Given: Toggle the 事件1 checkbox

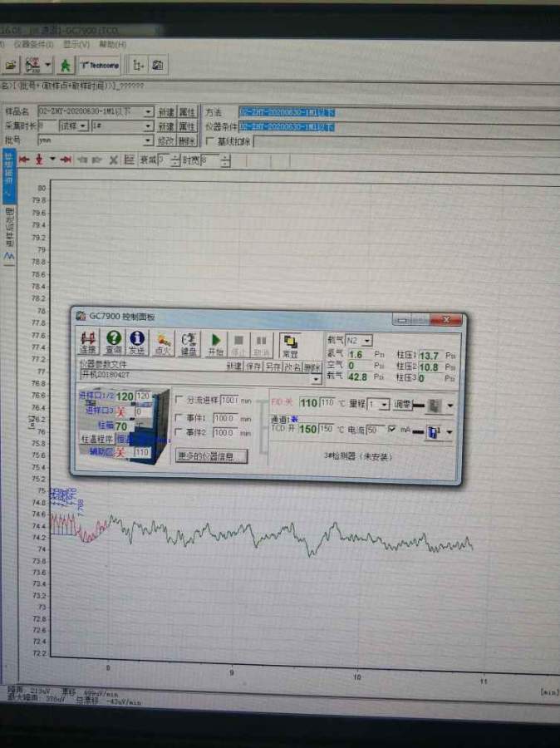Looking at the screenshot, I should tap(179, 416).
